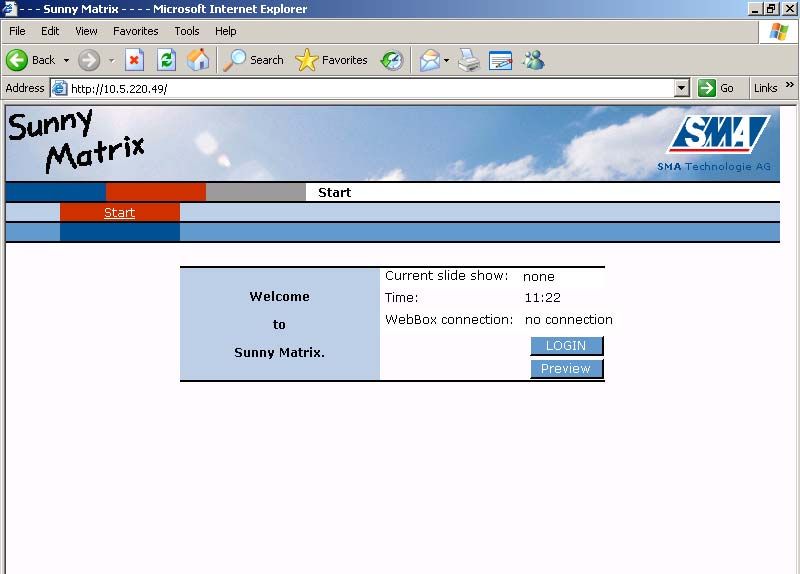
Task: Close the Internet Explorer window
Action: click(789, 9)
